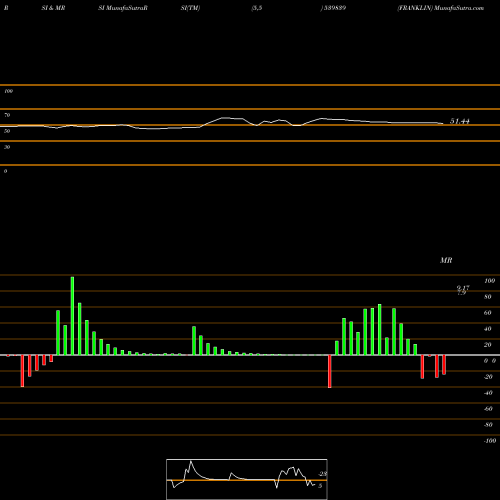Click the (5,5 parameter text in header
The width and height of the screenshot is (500, 500).
click(257, 8)
